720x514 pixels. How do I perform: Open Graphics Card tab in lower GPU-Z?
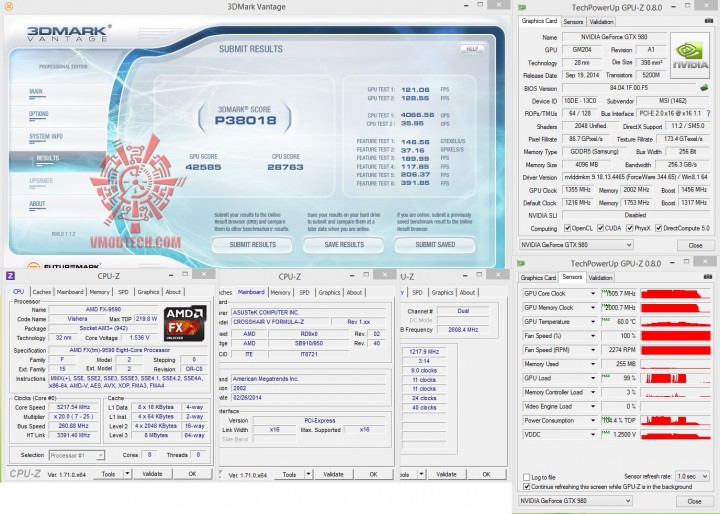tap(538, 277)
